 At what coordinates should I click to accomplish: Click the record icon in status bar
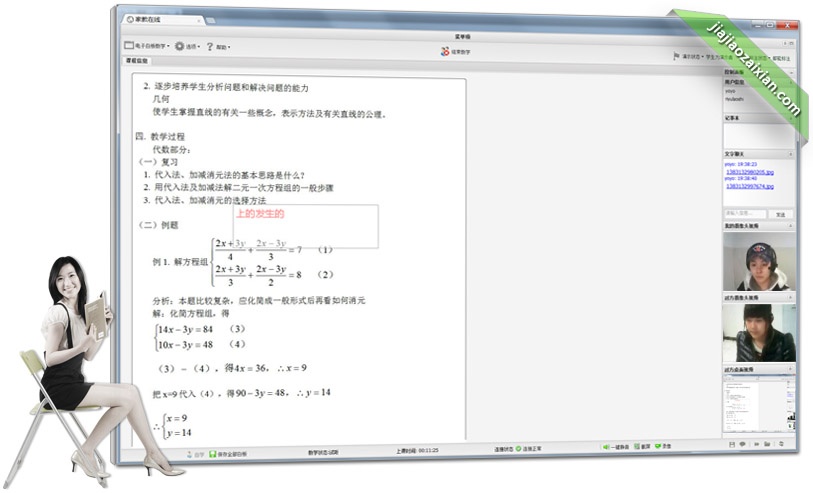click(x=658, y=446)
